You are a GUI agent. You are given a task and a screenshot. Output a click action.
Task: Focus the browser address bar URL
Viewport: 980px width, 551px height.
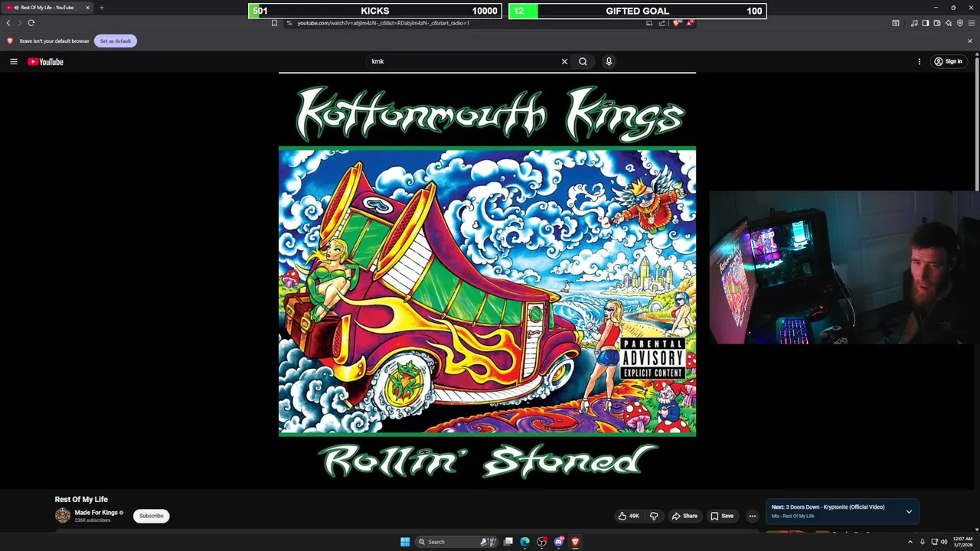(x=383, y=23)
